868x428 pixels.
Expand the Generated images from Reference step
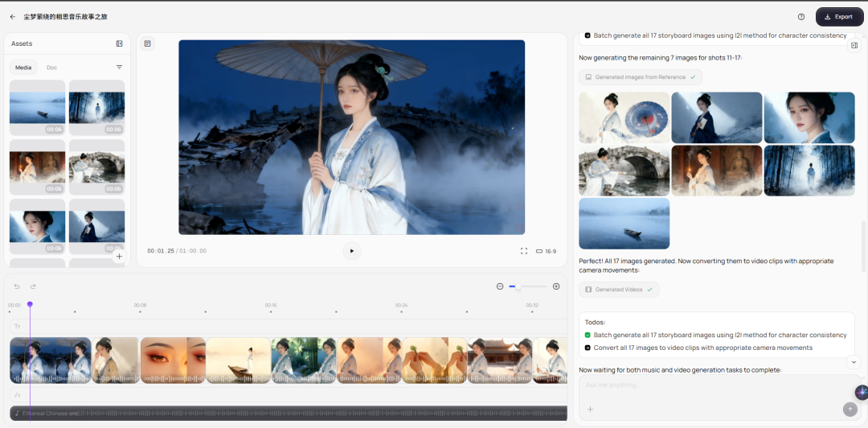[x=640, y=77]
